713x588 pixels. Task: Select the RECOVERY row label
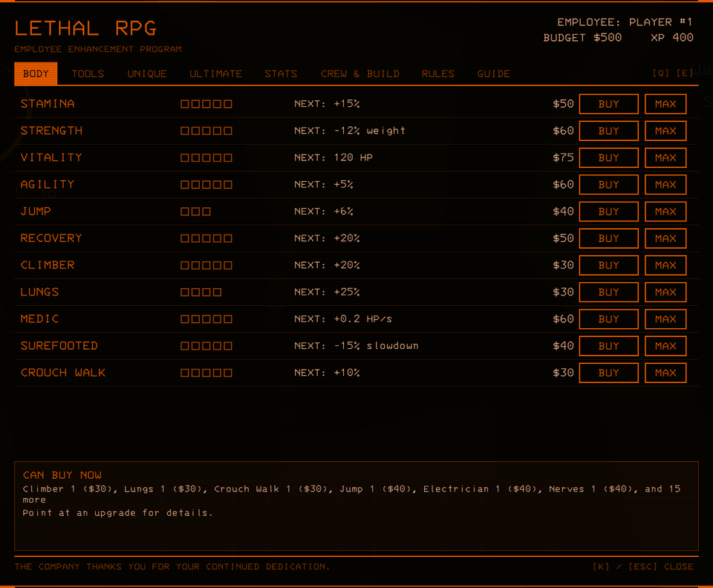tap(51, 238)
